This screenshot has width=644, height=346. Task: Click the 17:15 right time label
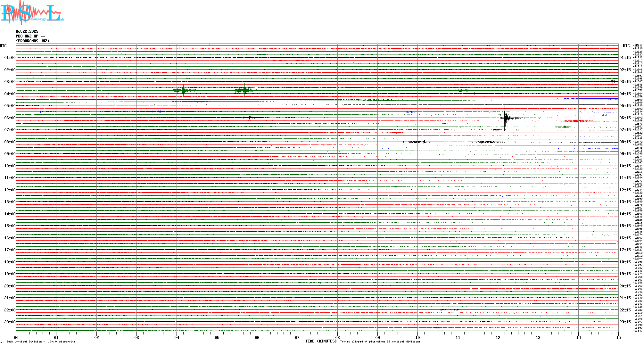click(x=625, y=250)
